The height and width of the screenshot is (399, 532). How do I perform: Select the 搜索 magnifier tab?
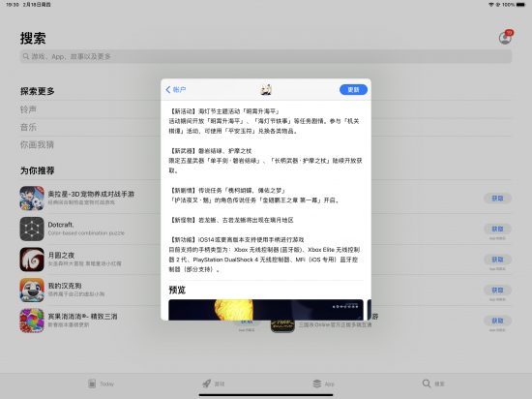pos(433,384)
